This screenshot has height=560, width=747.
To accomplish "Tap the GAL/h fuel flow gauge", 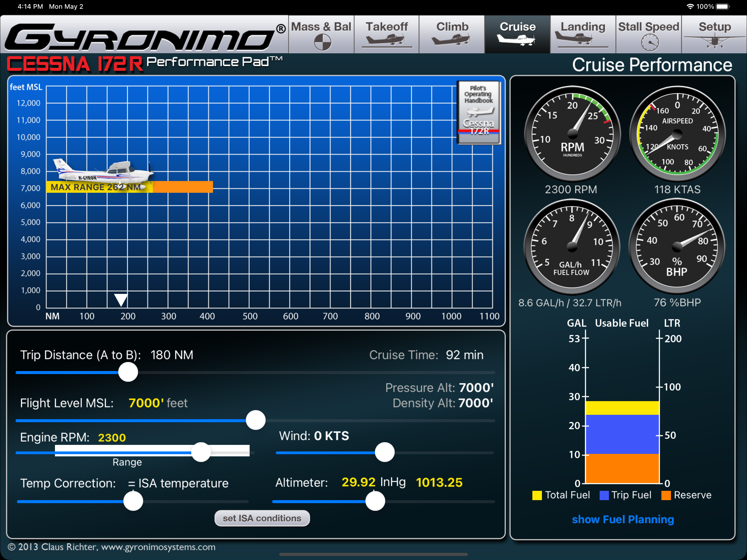I will [x=572, y=247].
